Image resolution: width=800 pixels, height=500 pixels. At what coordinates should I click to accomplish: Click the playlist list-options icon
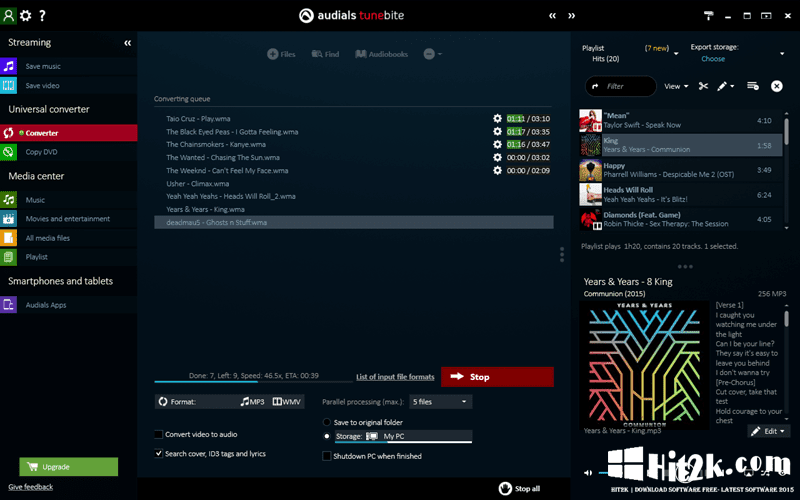[x=753, y=86]
